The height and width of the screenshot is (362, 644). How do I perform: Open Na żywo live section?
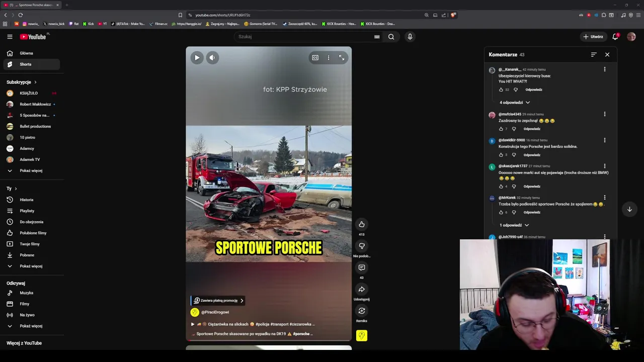pyautogui.click(x=32, y=315)
